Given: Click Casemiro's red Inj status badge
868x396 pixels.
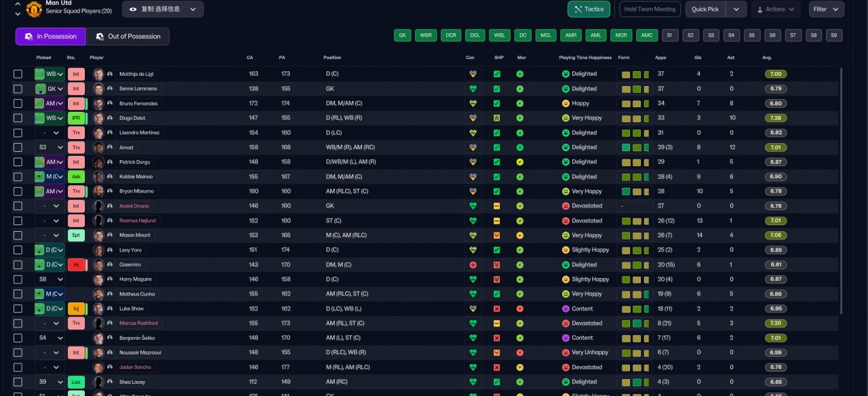Looking at the screenshot, I should coord(76,264).
